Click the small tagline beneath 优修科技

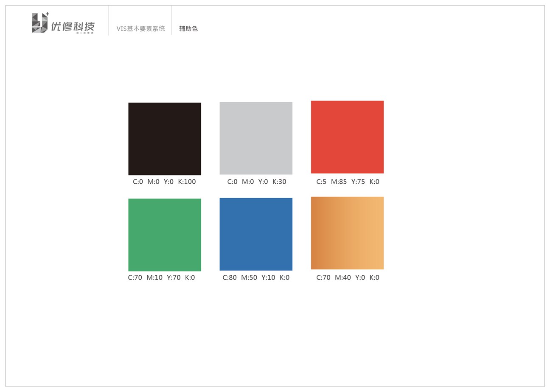[85, 33]
